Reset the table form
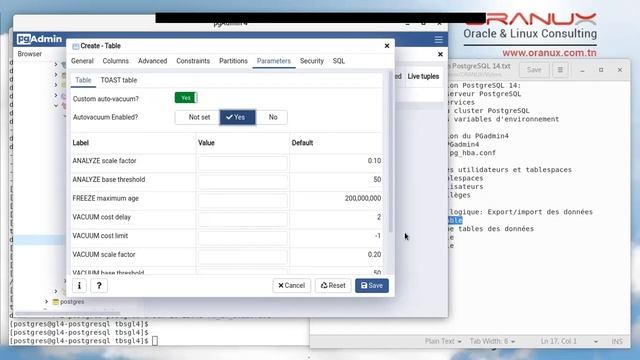 [x=333, y=286]
